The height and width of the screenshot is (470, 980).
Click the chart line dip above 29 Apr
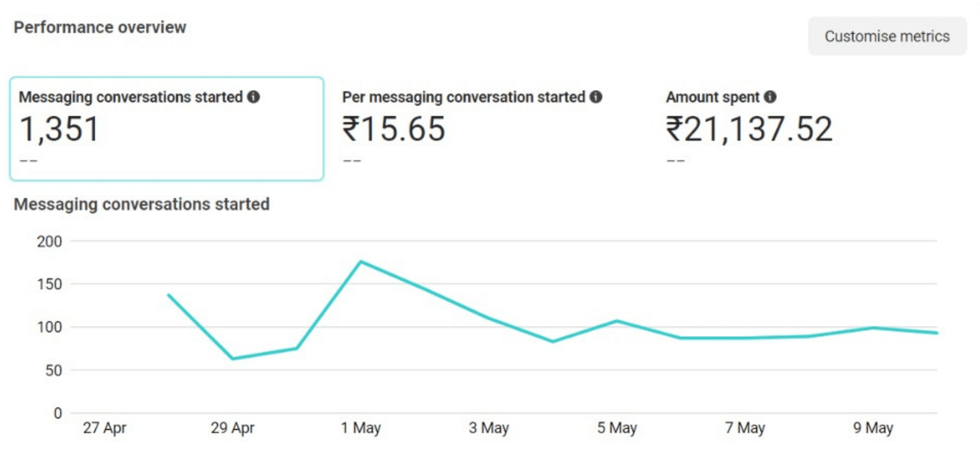(233, 358)
